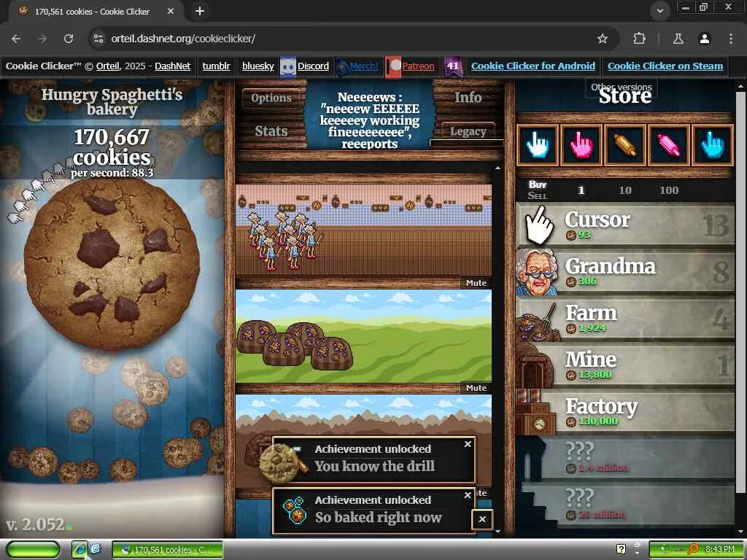Buy the pink cursor hand upgrade
The height and width of the screenshot is (560, 747).
(x=581, y=145)
